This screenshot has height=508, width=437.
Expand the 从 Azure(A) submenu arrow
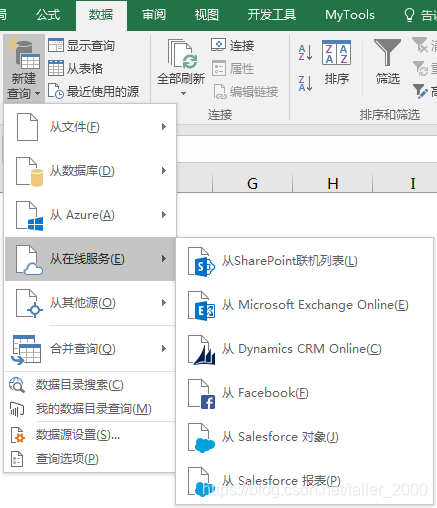point(164,215)
